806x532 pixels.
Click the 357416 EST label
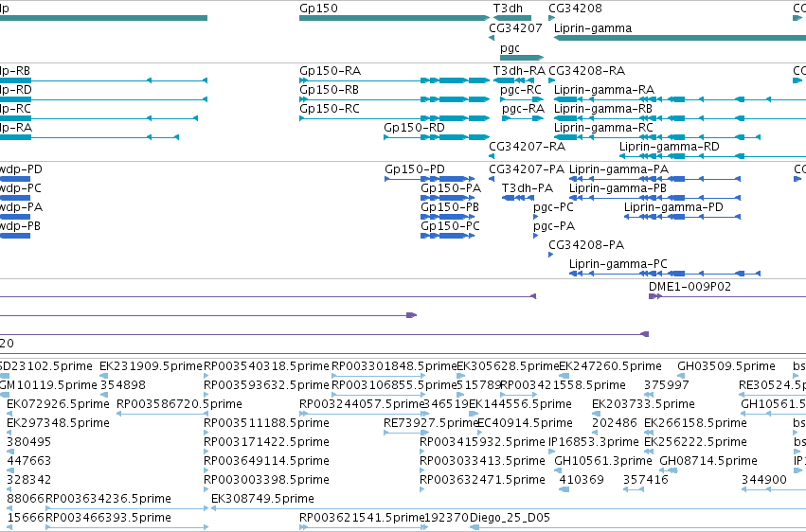coord(646,481)
